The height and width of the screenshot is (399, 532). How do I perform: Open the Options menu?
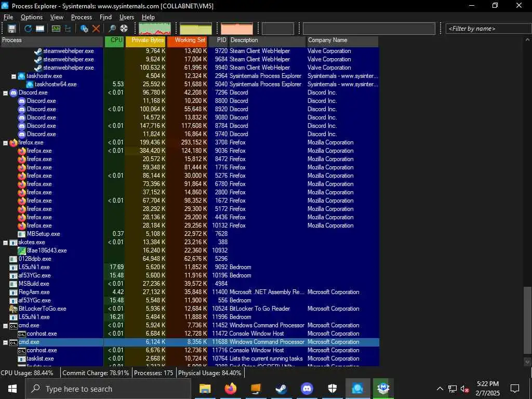tap(32, 17)
